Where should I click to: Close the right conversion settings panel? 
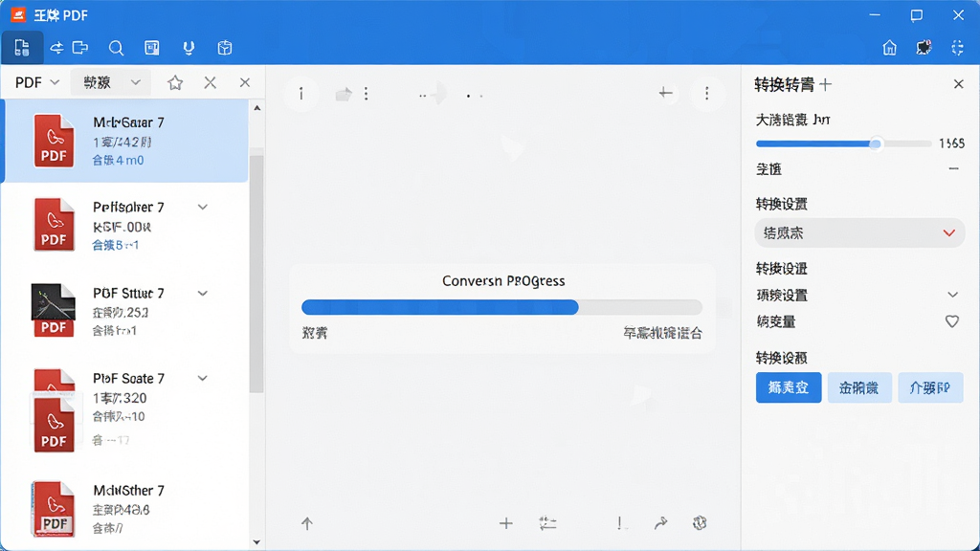coord(959,84)
